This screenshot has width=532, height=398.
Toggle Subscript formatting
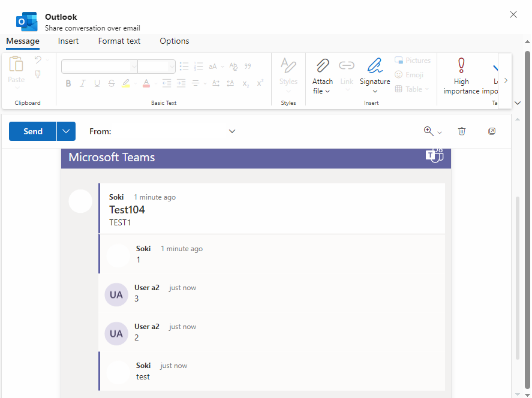[x=246, y=84]
